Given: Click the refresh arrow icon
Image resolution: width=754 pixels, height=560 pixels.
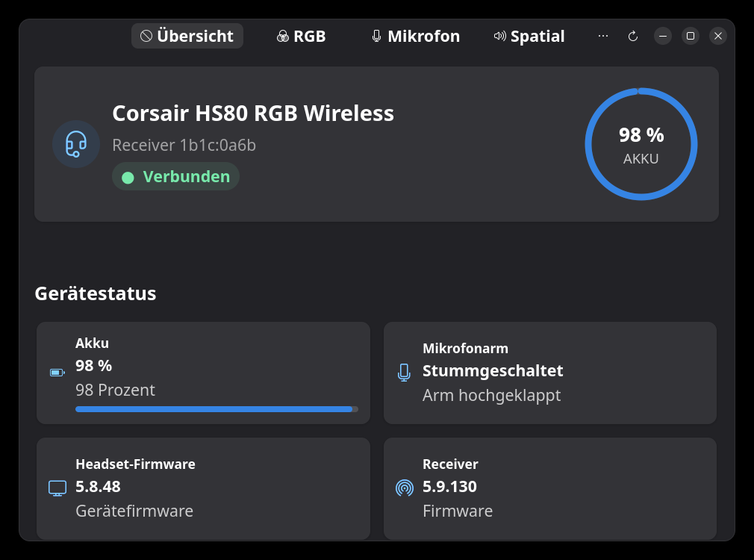Looking at the screenshot, I should coord(633,36).
